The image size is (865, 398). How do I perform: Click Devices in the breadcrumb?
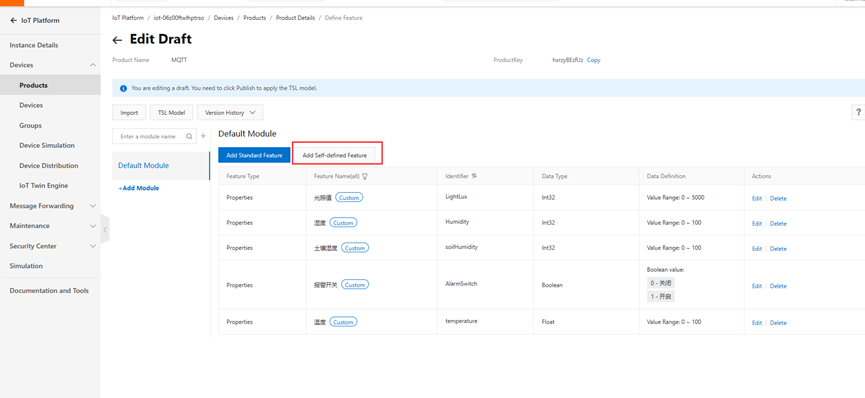point(223,18)
